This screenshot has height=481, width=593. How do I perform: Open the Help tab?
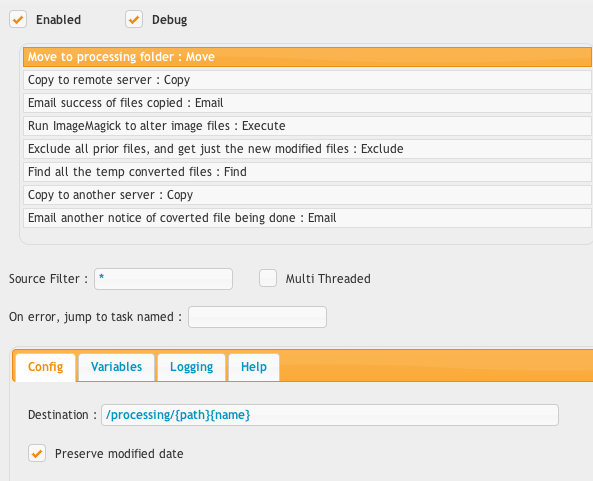click(x=254, y=367)
